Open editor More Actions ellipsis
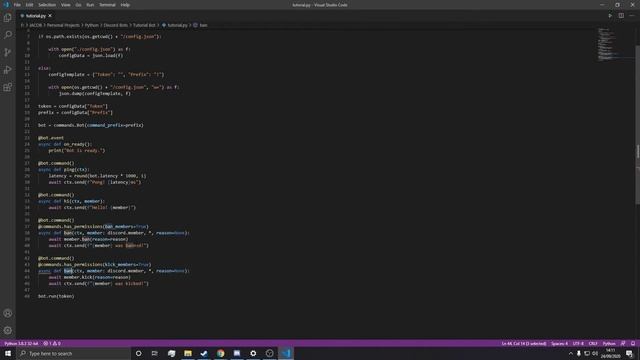The height and width of the screenshot is (360, 640). click(632, 16)
